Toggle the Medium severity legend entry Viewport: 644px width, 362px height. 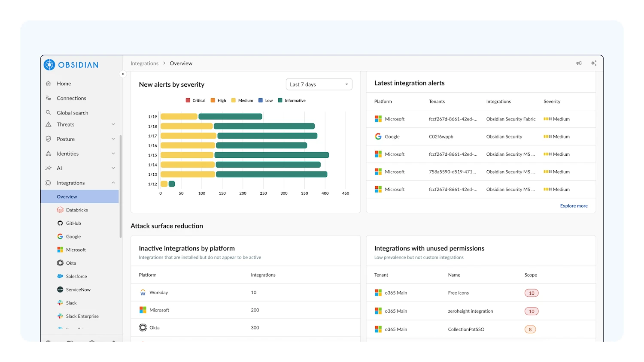click(x=242, y=100)
